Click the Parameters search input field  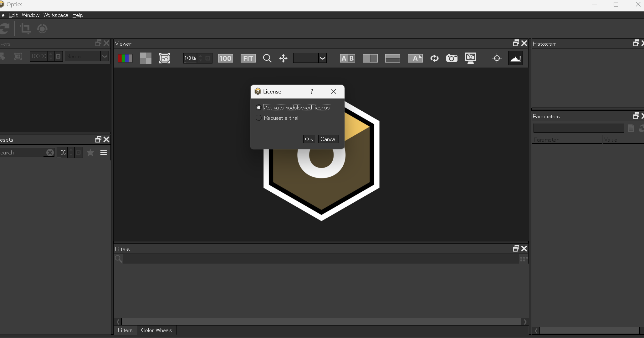pyautogui.click(x=579, y=128)
